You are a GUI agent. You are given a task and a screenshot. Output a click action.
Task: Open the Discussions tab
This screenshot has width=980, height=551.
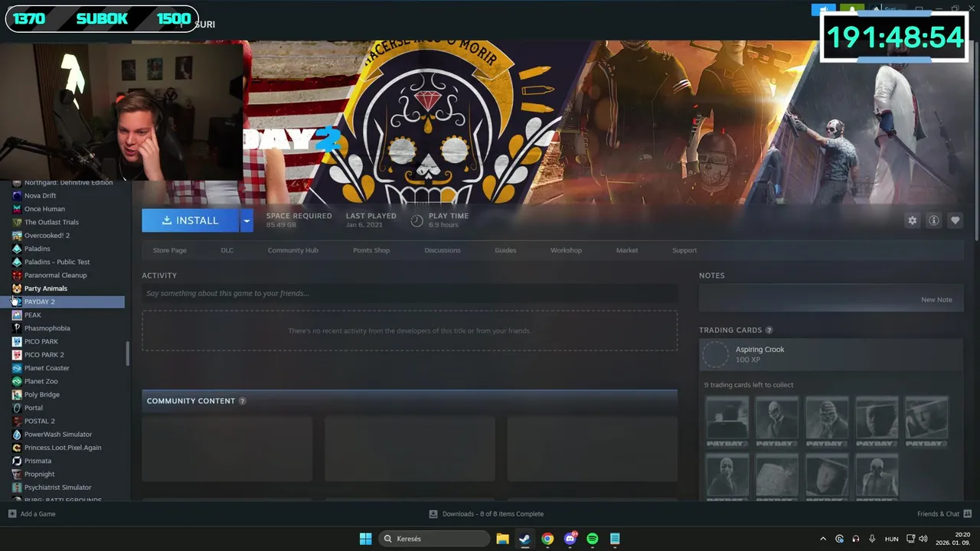pyautogui.click(x=443, y=250)
